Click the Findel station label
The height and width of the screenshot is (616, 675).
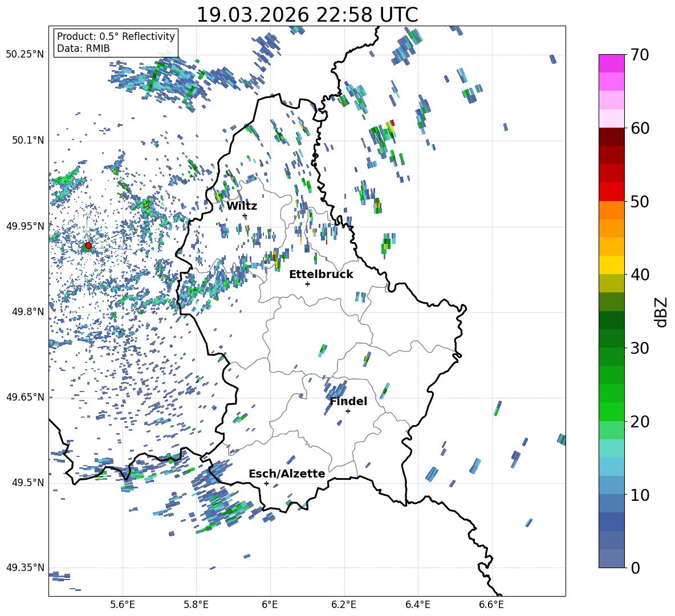point(348,401)
